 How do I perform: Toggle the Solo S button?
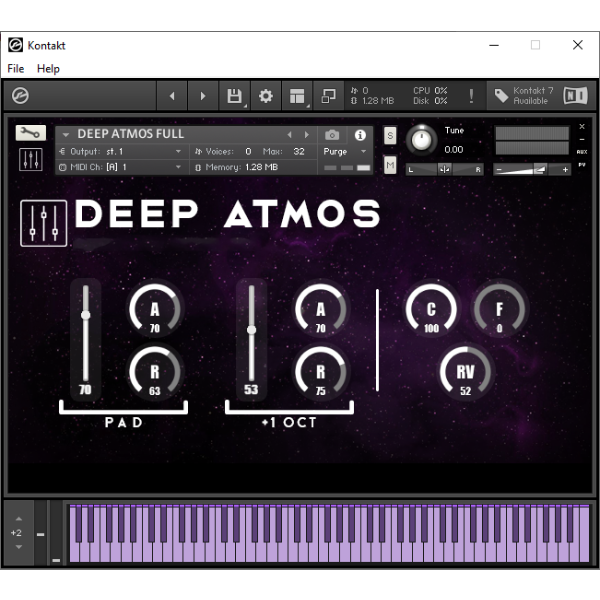390,135
